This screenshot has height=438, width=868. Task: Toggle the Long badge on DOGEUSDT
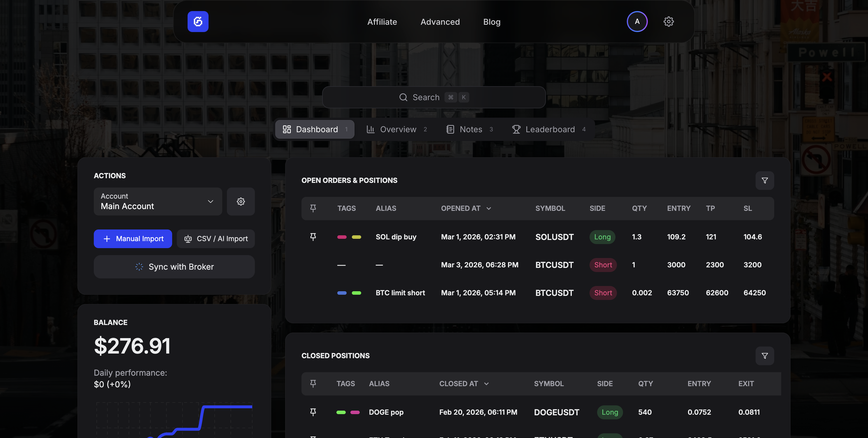610,412
